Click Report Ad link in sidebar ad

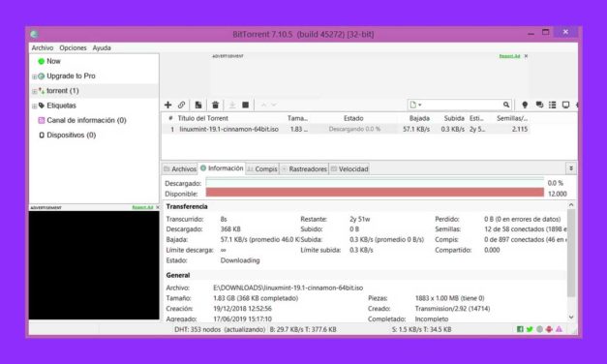142,207
